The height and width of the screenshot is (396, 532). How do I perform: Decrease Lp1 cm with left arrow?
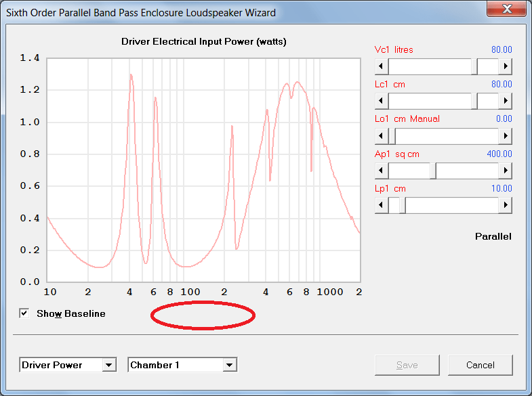click(x=382, y=205)
